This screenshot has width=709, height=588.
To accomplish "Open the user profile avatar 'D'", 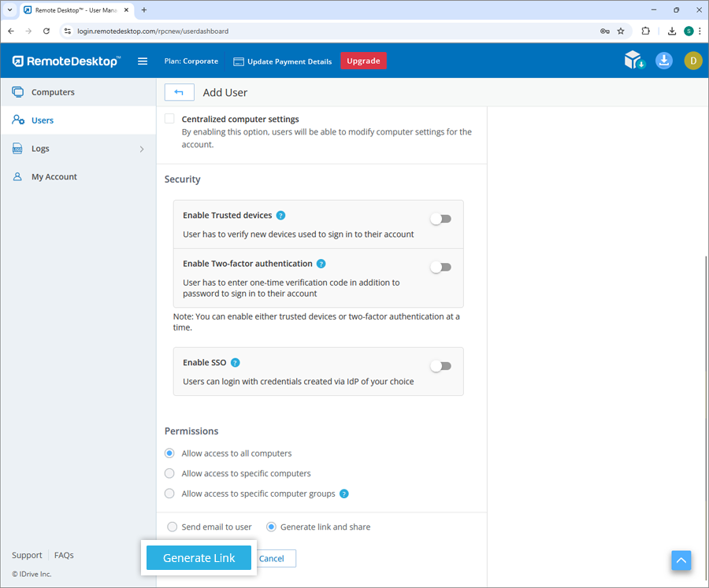I will 692,61.
